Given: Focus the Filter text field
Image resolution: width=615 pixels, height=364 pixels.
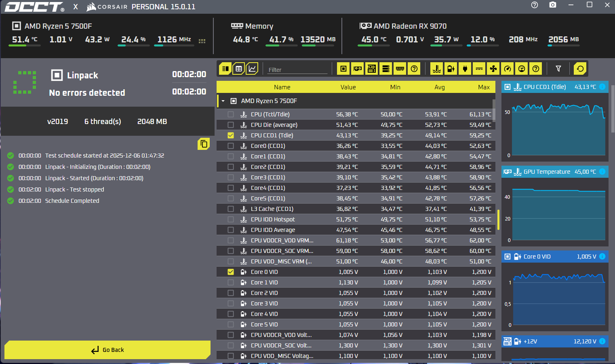Looking at the screenshot, I should [x=297, y=69].
